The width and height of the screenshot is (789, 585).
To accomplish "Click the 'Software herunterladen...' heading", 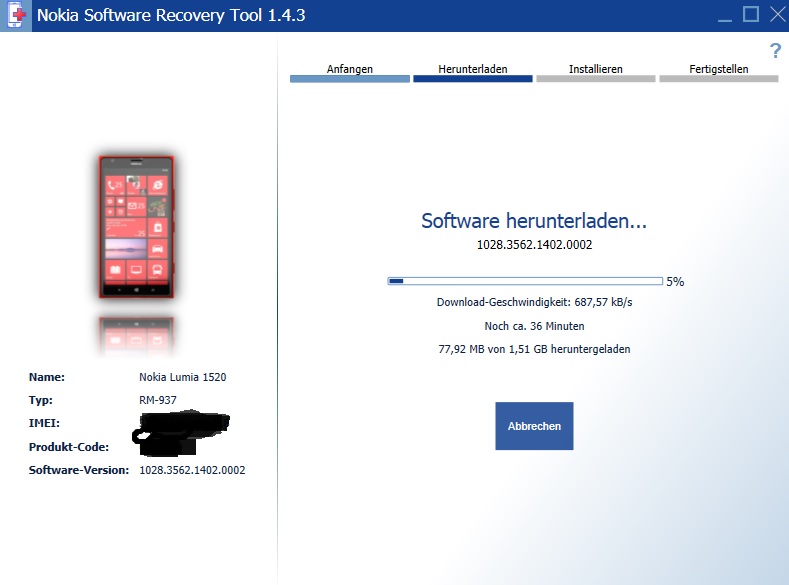I will [534, 221].
